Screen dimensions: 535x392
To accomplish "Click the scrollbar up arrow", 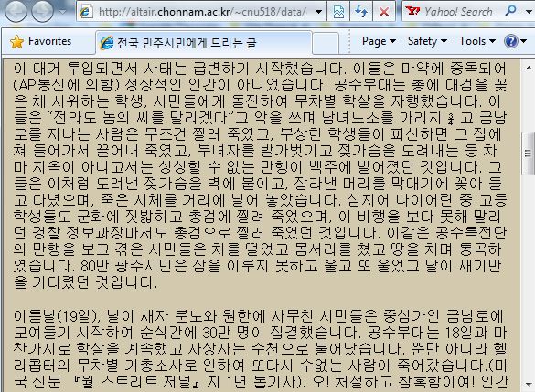I will click(529, 68).
